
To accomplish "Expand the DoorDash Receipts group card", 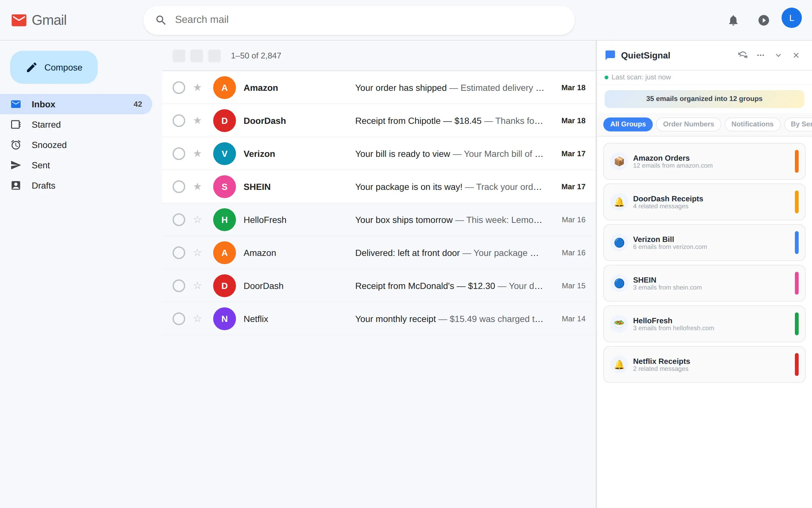I will (x=704, y=202).
